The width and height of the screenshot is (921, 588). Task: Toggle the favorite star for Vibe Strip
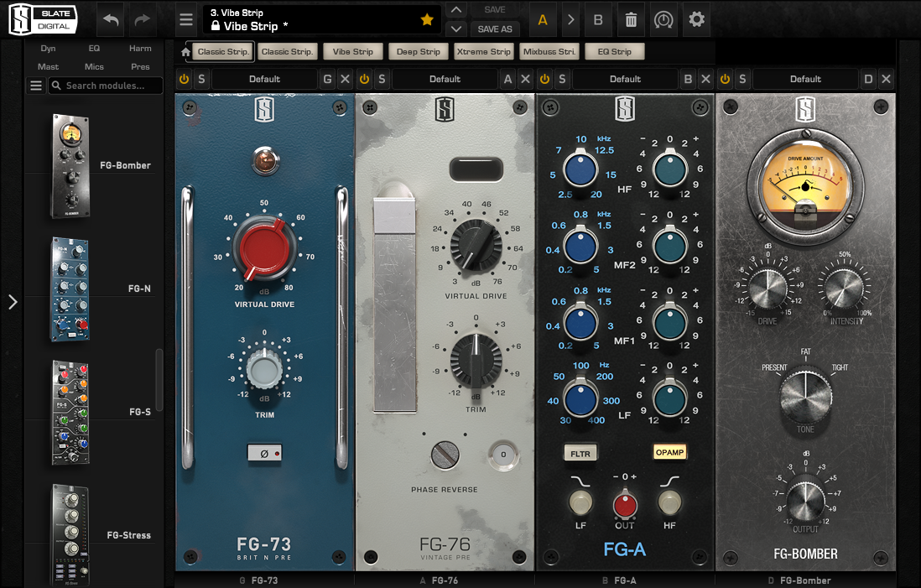point(427,19)
